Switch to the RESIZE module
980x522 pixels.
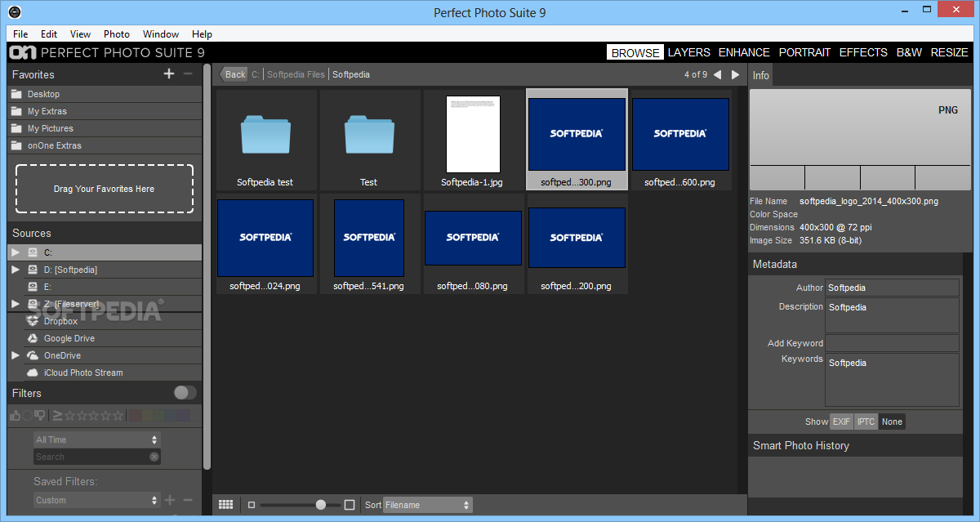point(949,52)
